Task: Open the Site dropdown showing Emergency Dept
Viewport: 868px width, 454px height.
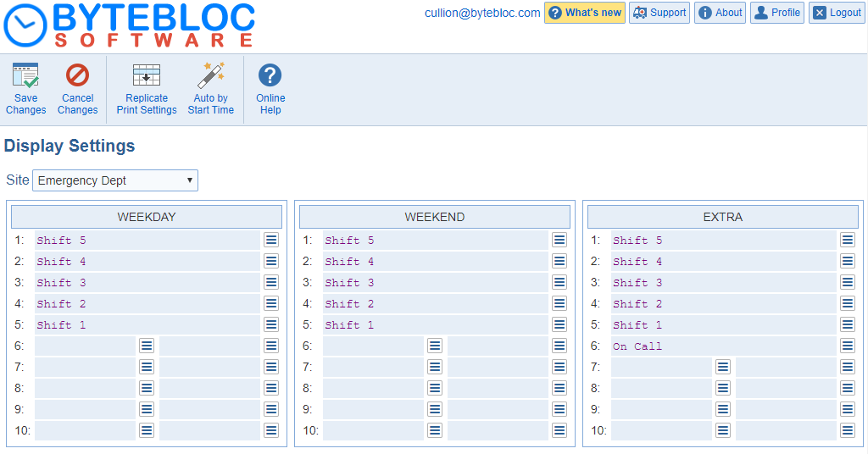Action: tap(115, 180)
